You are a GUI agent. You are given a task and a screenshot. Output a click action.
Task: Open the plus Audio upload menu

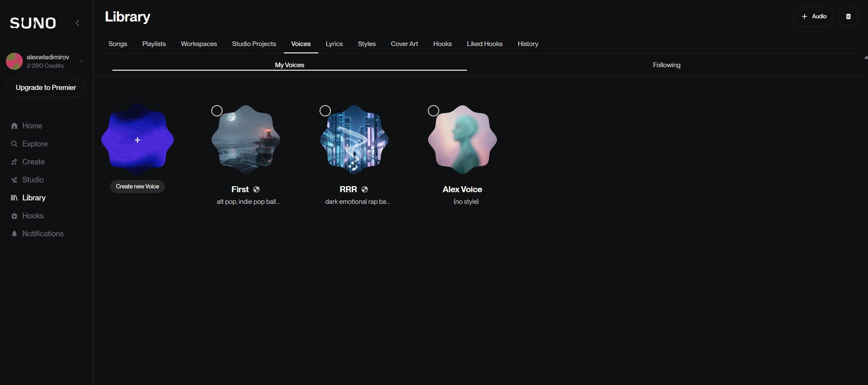[813, 16]
